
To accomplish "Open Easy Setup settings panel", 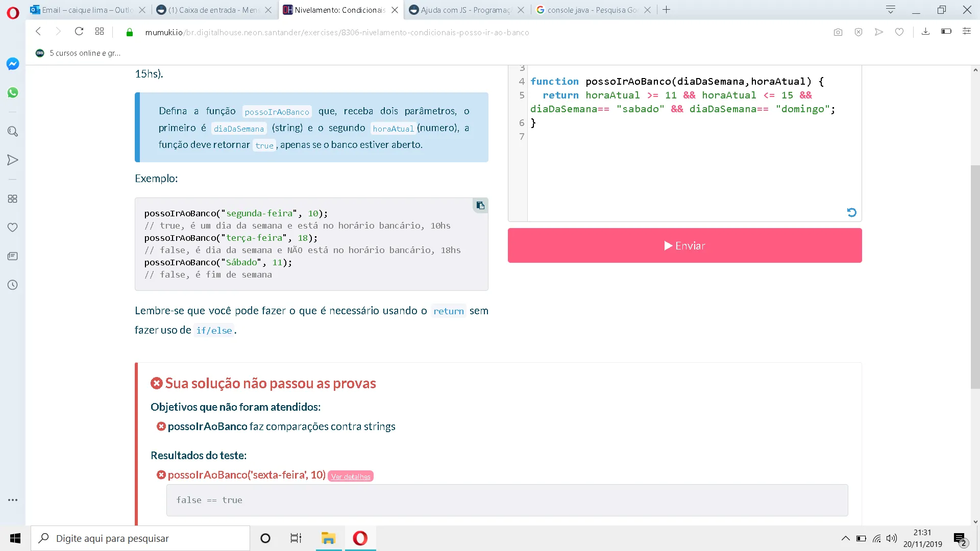I will [966, 32].
